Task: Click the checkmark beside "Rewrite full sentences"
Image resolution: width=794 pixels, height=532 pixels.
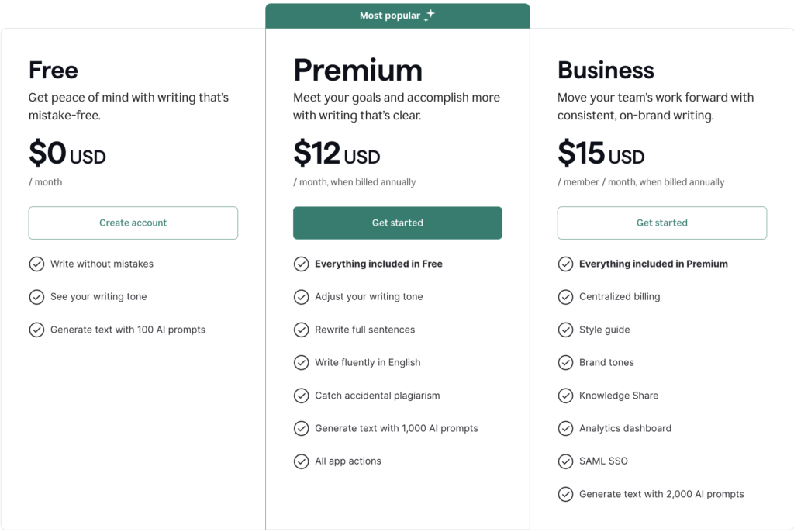Action: (x=302, y=330)
